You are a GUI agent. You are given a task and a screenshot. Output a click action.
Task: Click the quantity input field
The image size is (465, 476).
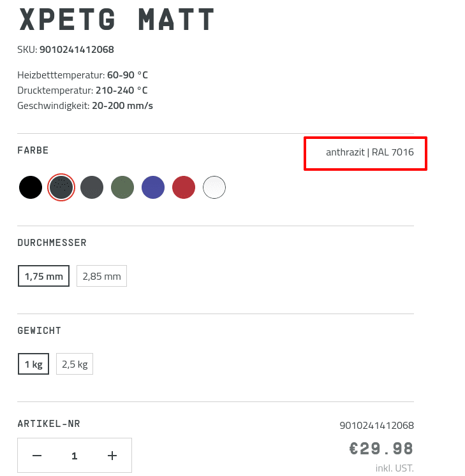point(75,456)
